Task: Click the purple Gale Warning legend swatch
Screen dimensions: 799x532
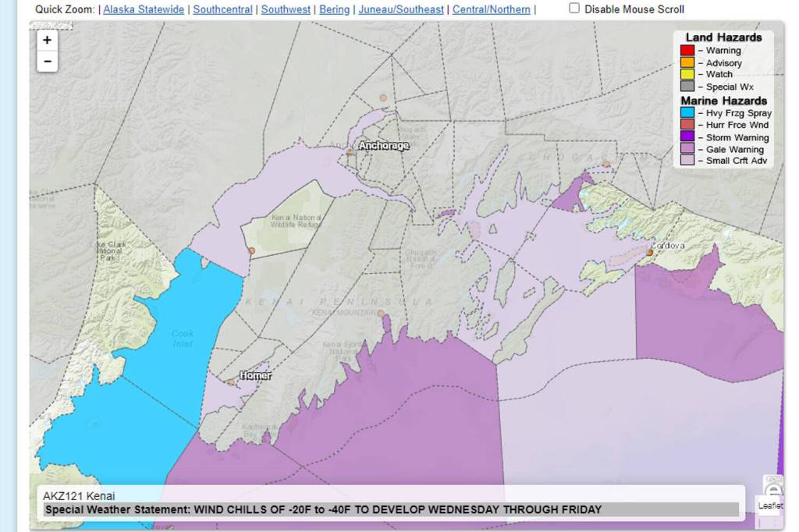Action: point(687,149)
